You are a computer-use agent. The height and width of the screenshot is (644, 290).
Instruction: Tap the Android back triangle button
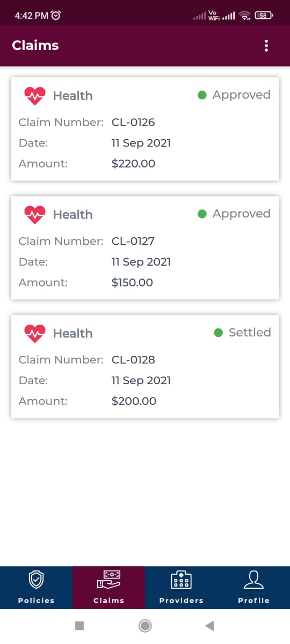[210, 626]
